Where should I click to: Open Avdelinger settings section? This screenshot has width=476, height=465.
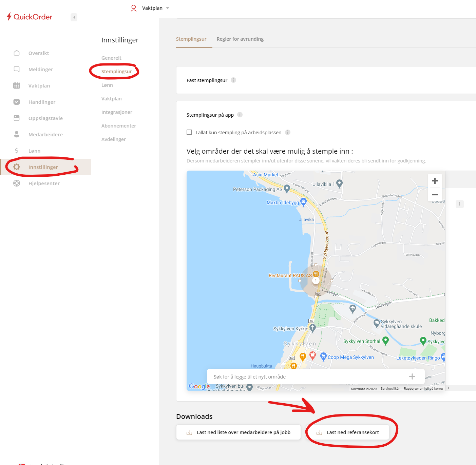pyautogui.click(x=113, y=139)
